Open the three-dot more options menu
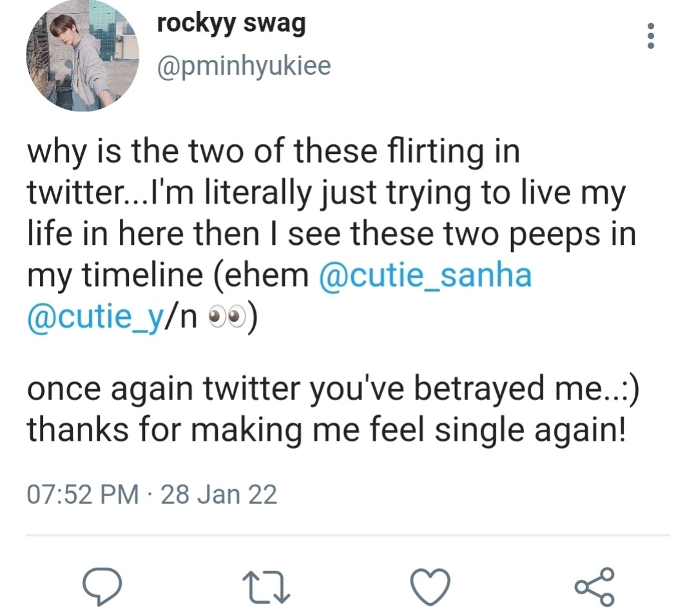This screenshot has height=616, width=696. 651,37
